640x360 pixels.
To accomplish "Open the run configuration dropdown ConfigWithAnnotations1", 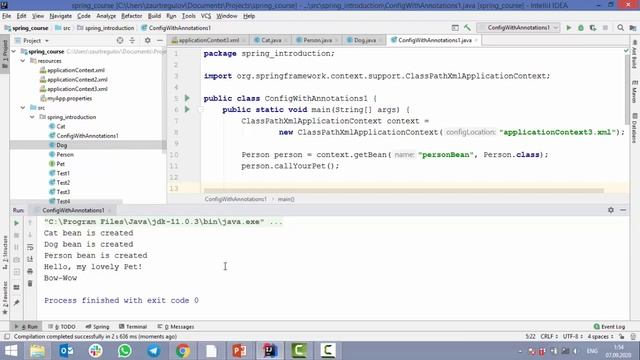I will (519, 28).
